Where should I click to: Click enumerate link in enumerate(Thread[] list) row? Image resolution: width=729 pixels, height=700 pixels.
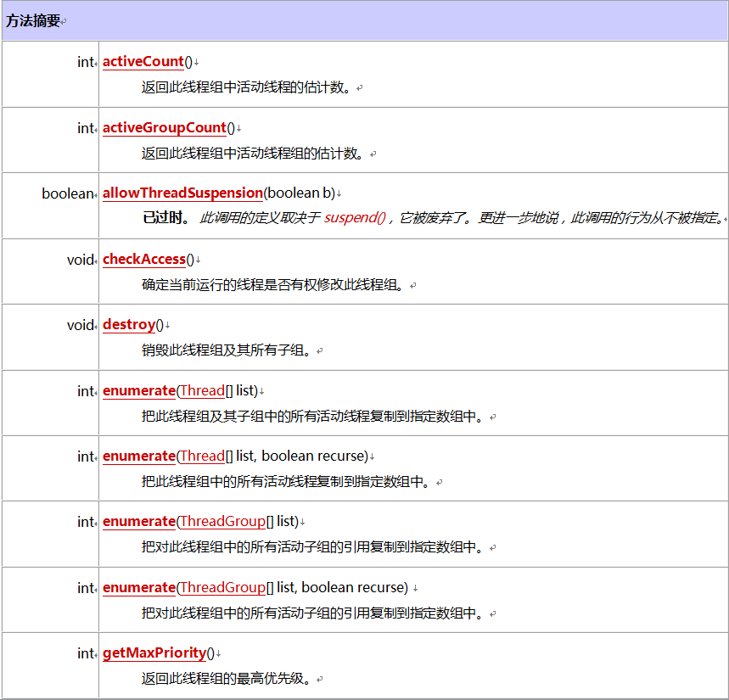click(139, 390)
